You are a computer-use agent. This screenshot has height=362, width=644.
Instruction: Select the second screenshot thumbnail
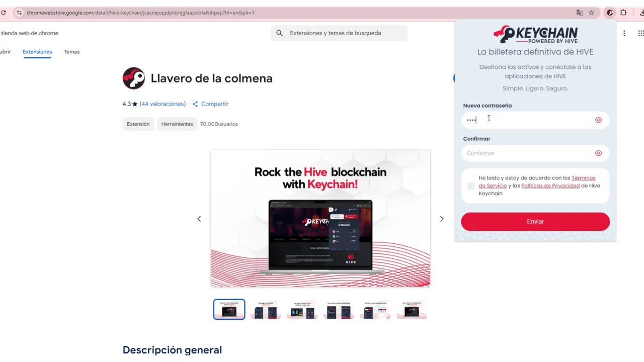point(266,309)
